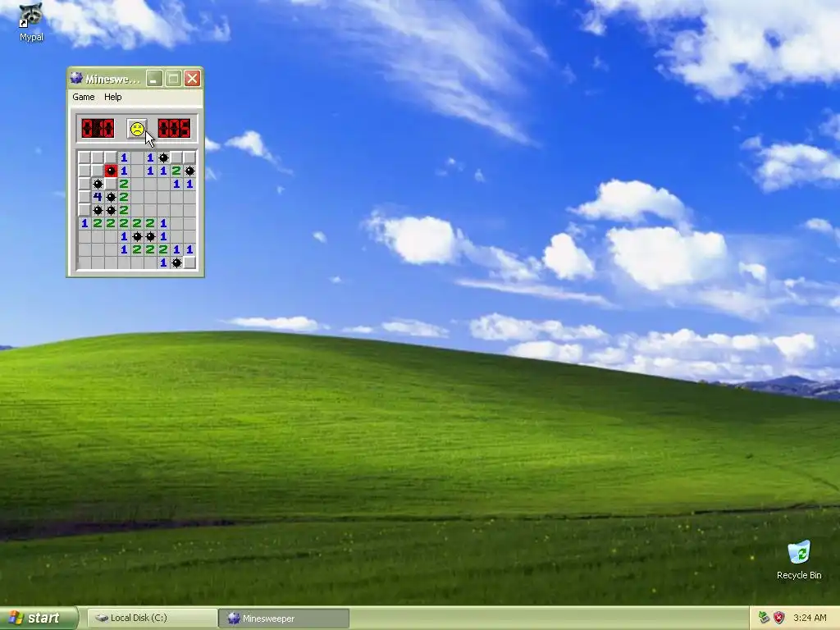Click the covered square in the top-right corner

189,157
